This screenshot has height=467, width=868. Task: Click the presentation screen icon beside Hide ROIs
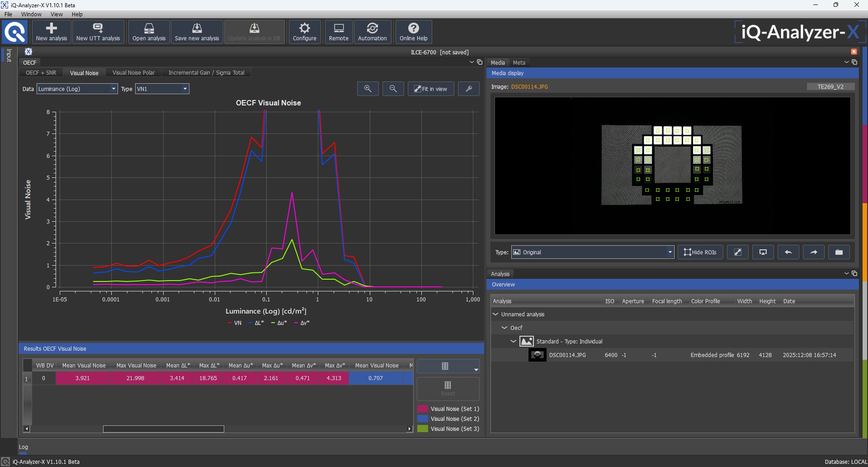[x=763, y=252]
